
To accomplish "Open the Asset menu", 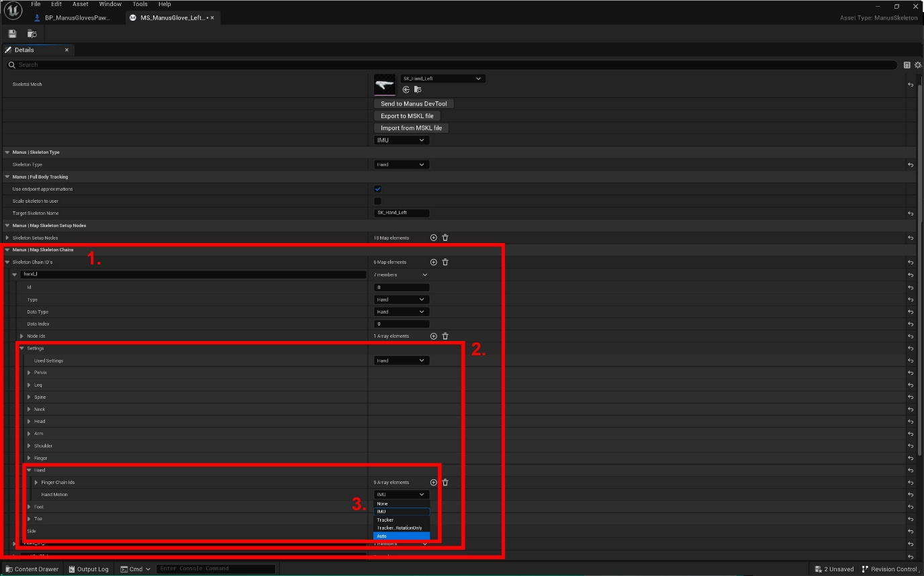I will tap(80, 4).
